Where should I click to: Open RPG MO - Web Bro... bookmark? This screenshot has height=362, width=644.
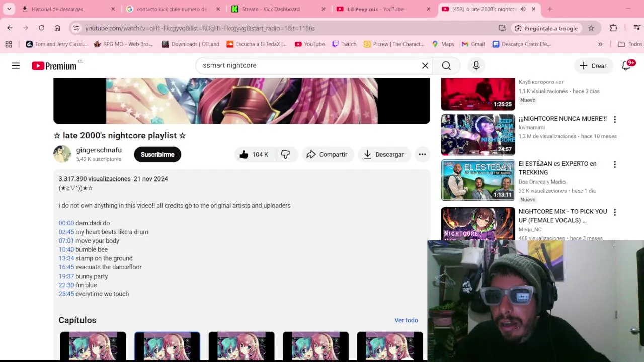[x=123, y=44]
